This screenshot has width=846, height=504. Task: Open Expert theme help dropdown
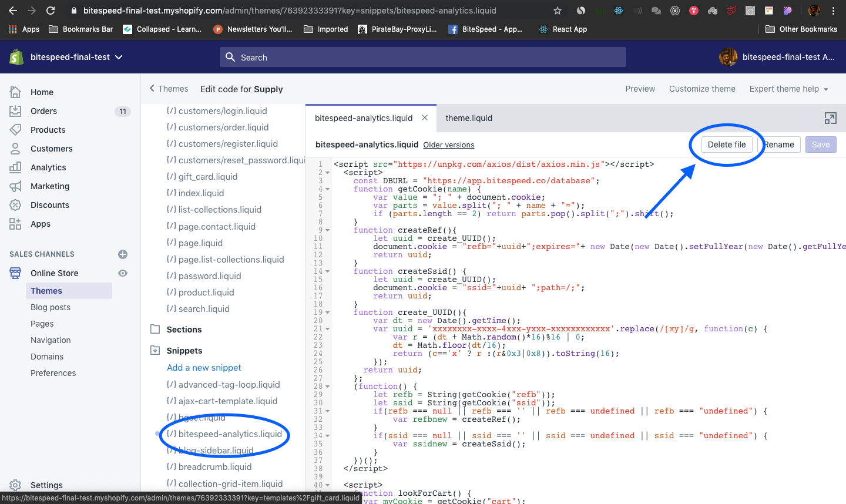tap(789, 89)
